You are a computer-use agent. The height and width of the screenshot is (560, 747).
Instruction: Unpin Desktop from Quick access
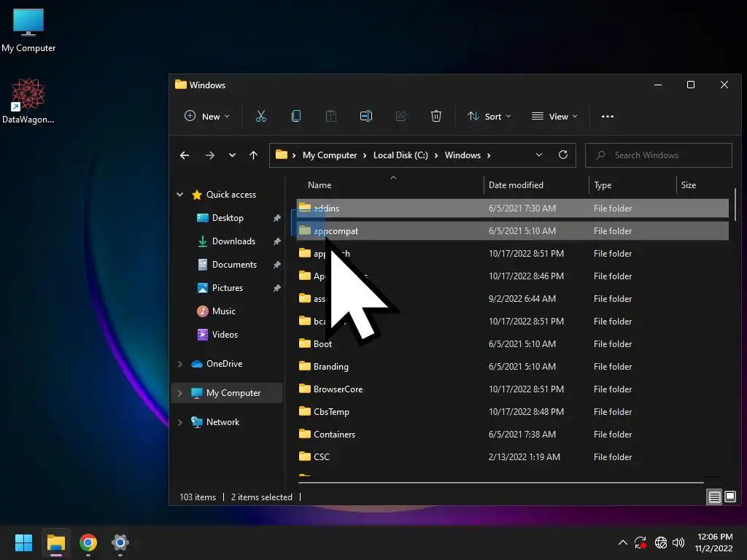[276, 218]
